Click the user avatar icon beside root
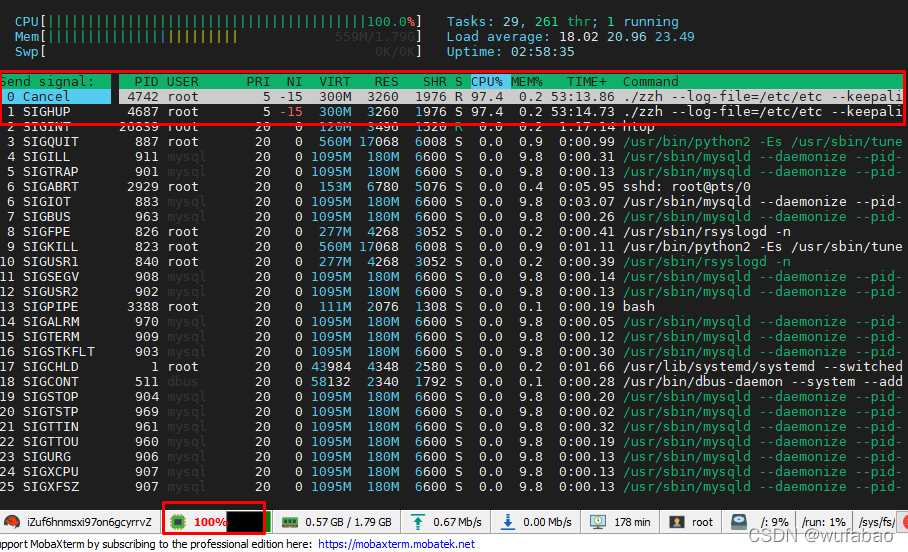The image size is (908, 552). (x=676, y=522)
